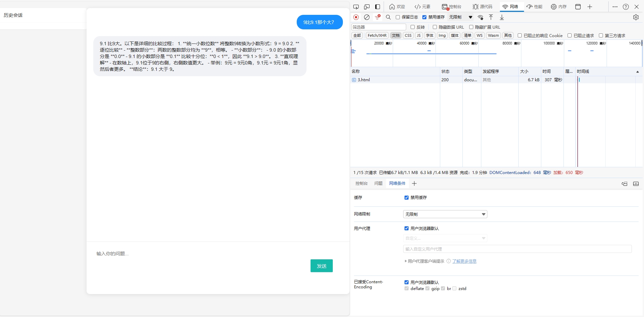Toggle the device emulation icon
Viewport: 644px width, 317px height.
[x=367, y=7]
